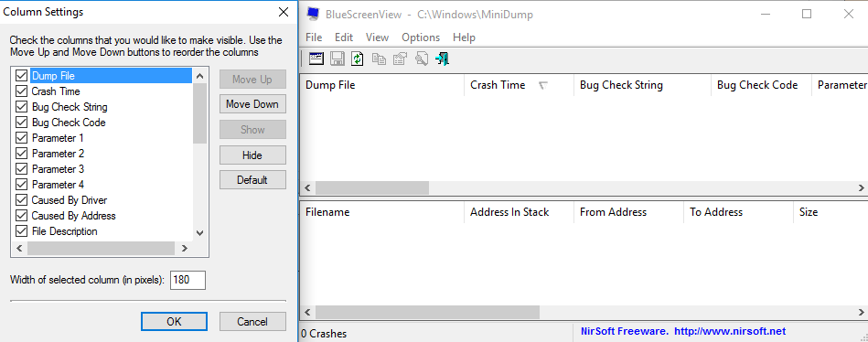Open the Options menu
The height and width of the screenshot is (342, 868).
(x=421, y=37)
